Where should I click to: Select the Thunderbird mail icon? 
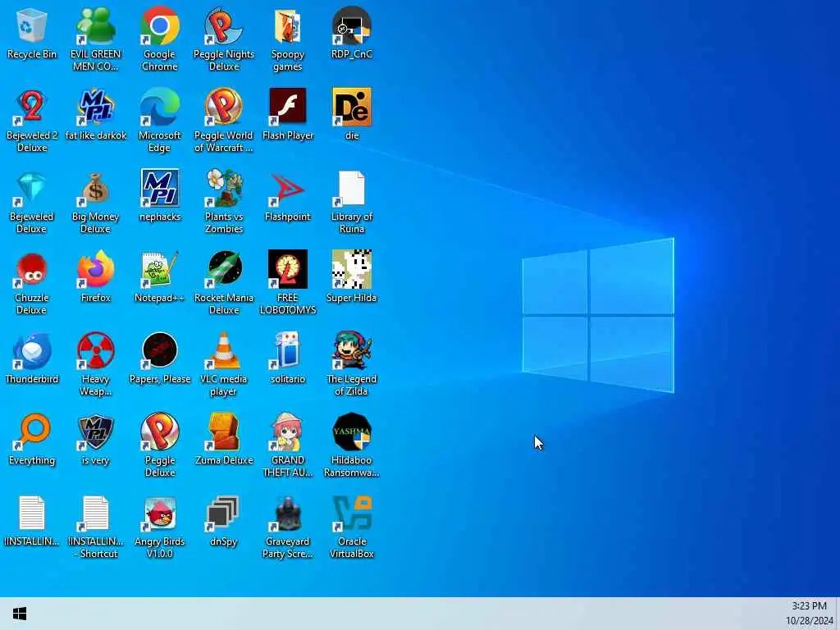point(32,350)
